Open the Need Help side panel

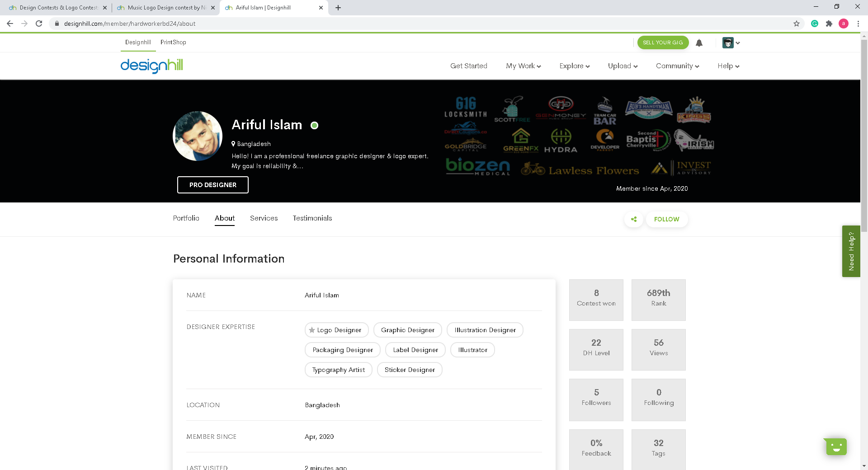click(x=851, y=251)
